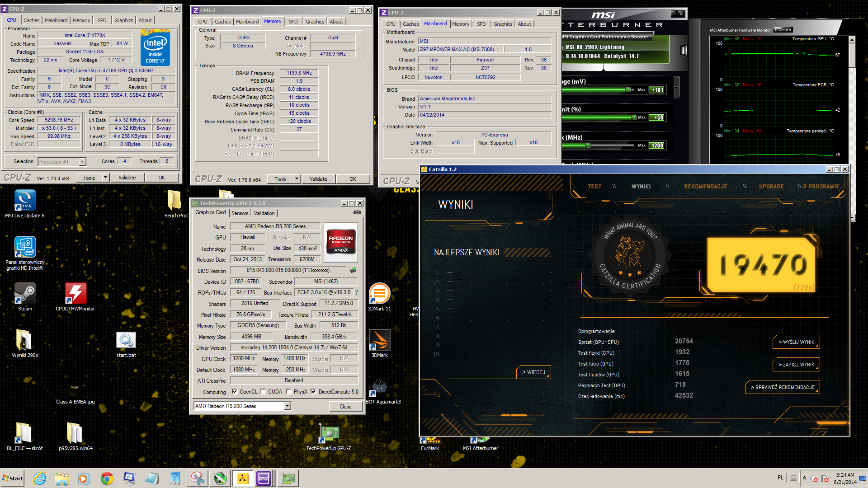868x488 pixels.
Task: Click Detach in Afterburner Hardware Monitor
Action: click(x=783, y=30)
